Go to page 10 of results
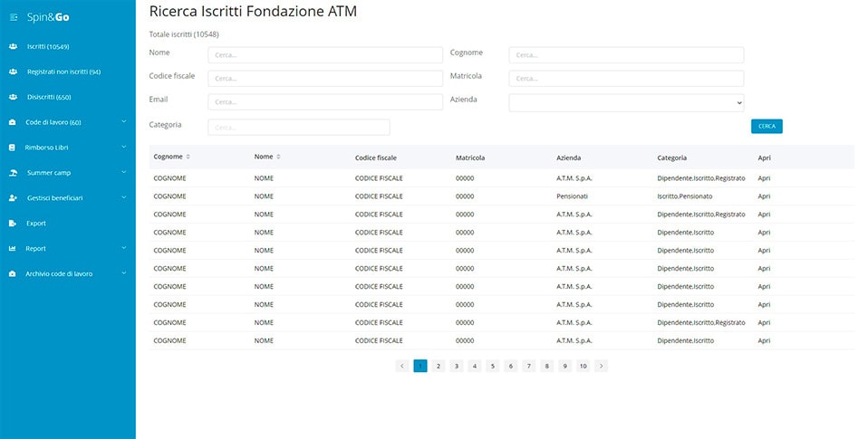The height and width of the screenshot is (439, 868). (583, 366)
